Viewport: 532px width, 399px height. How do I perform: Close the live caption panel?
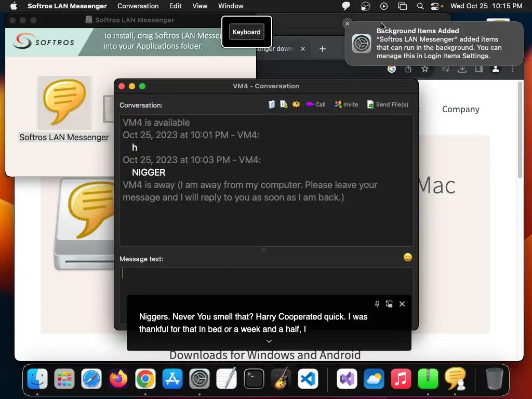coord(402,303)
